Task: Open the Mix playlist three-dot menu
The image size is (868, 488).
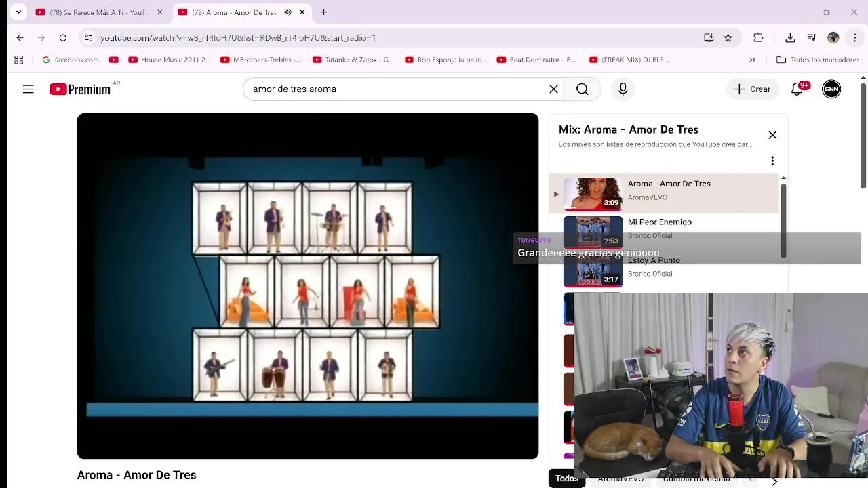Action: pyautogui.click(x=772, y=161)
